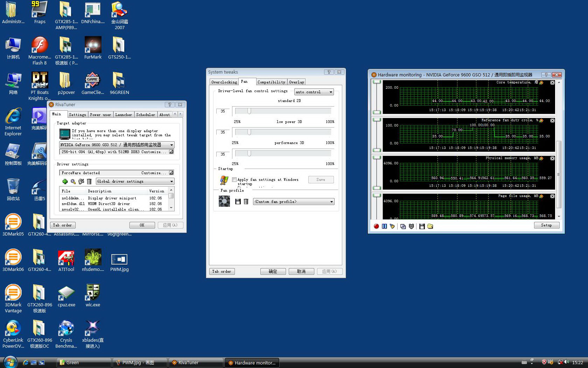Click OK button in RivaTuner window

(142, 225)
